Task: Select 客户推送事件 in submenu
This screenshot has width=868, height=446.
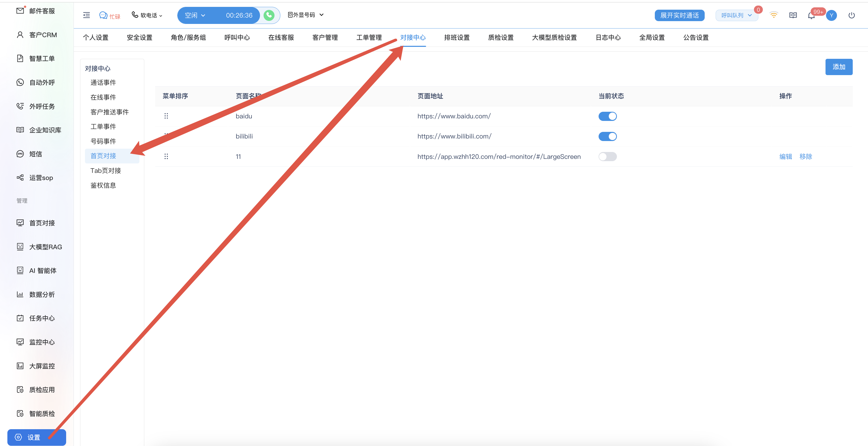Action: coord(109,112)
